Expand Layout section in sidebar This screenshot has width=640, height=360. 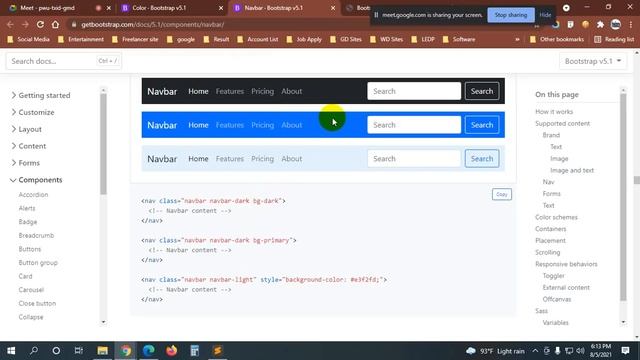(27, 129)
